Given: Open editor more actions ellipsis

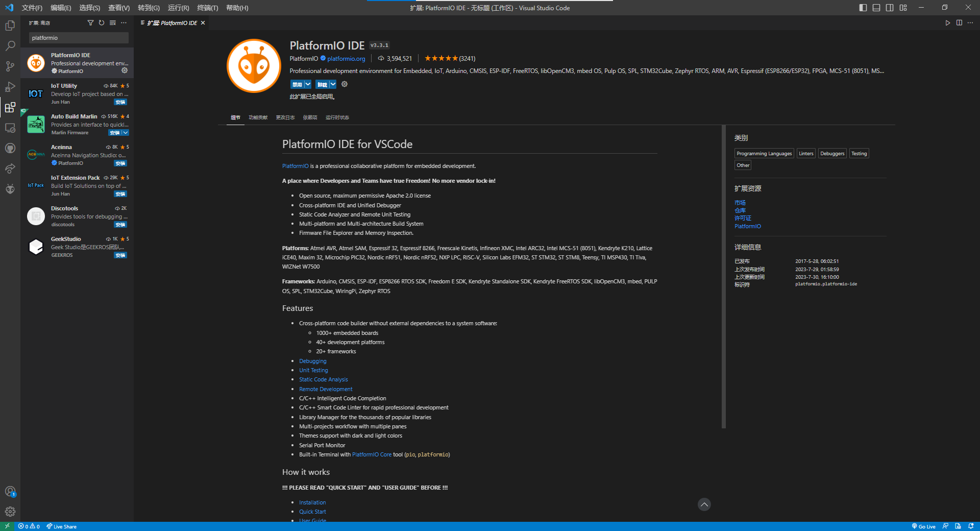Looking at the screenshot, I should (970, 23).
